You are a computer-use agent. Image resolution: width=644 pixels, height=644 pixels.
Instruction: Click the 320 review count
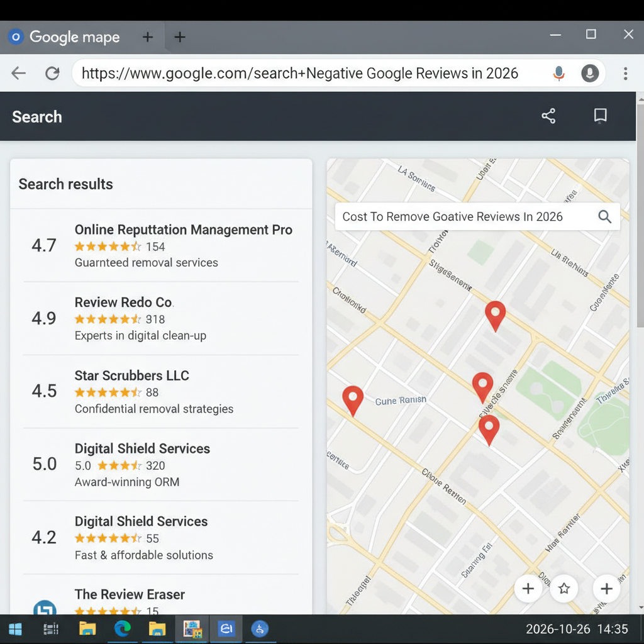click(x=155, y=466)
